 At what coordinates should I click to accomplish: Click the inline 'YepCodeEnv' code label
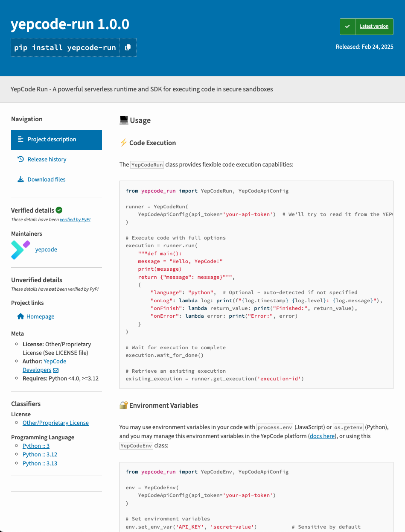pos(136,446)
